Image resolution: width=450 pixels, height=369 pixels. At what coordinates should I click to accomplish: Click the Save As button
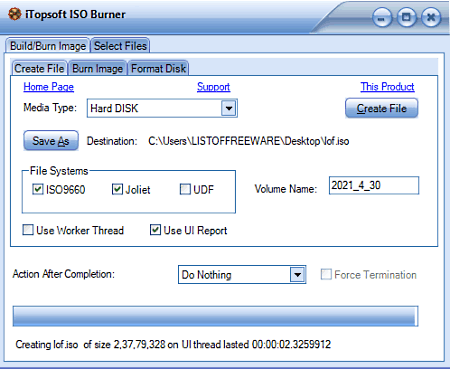[51, 141]
